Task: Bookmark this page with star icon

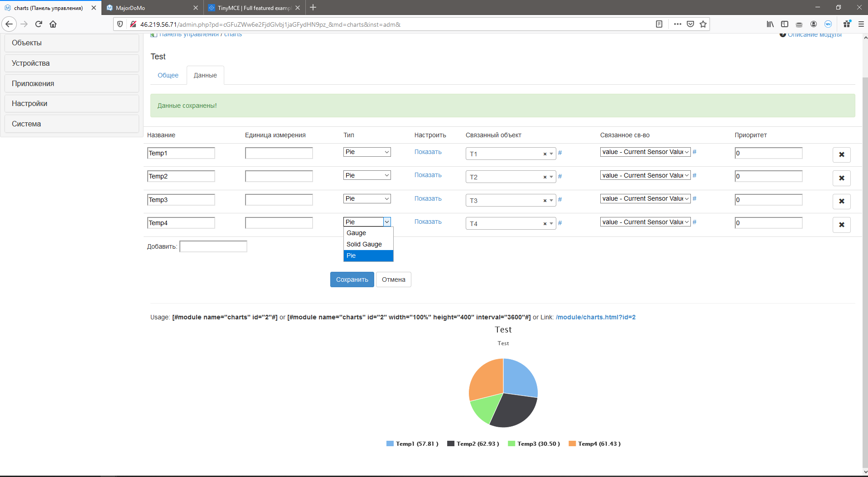Action: [x=703, y=24]
